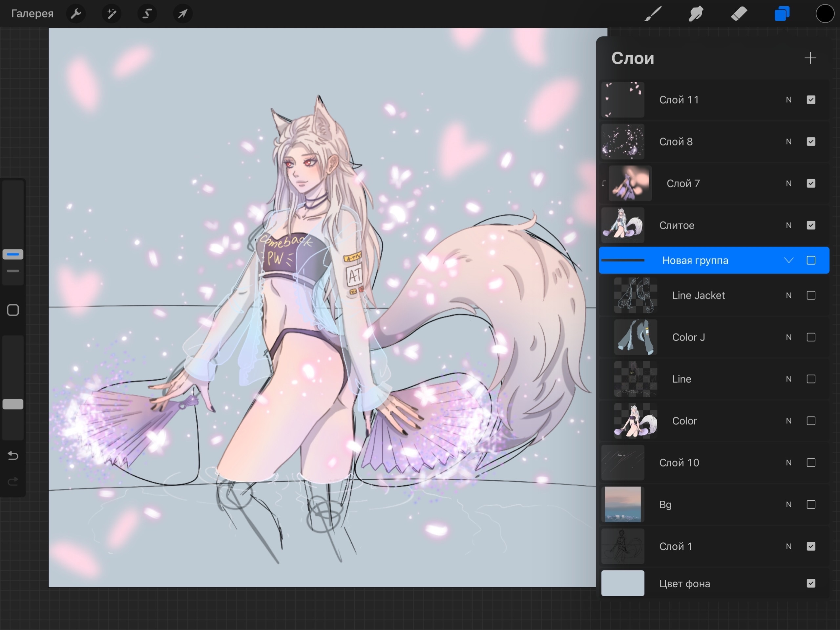Open the Actions wrench menu
Image resolution: width=840 pixels, height=630 pixels.
76,14
